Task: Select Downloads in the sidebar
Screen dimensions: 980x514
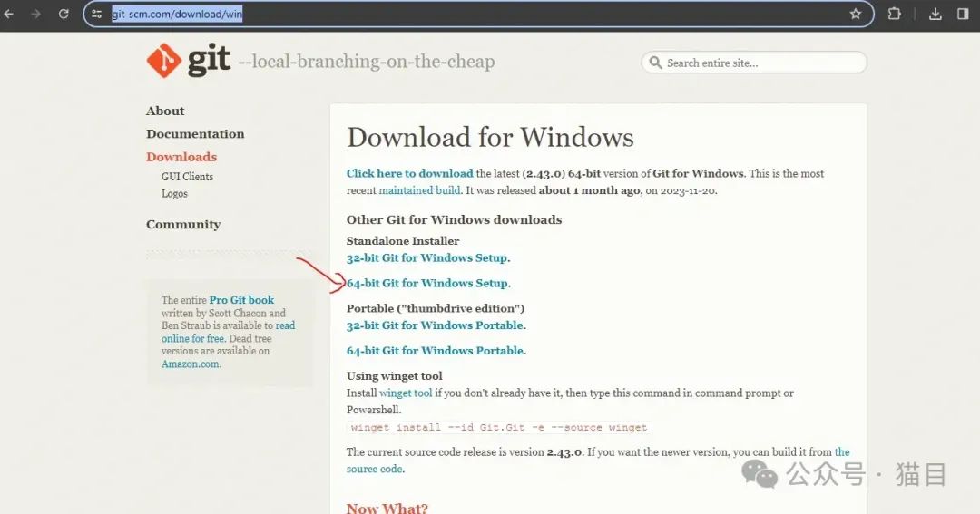Action: tap(181, 157)
